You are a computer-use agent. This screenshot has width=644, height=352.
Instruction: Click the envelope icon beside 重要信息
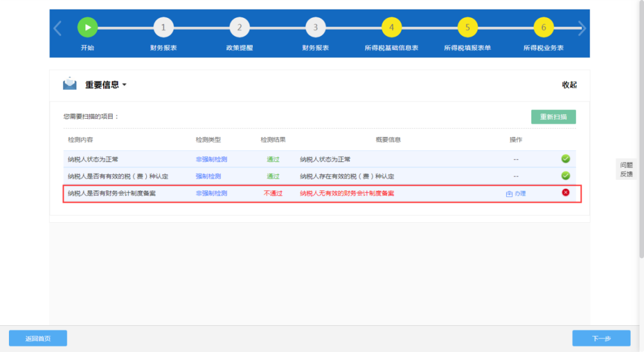point(70,84)
